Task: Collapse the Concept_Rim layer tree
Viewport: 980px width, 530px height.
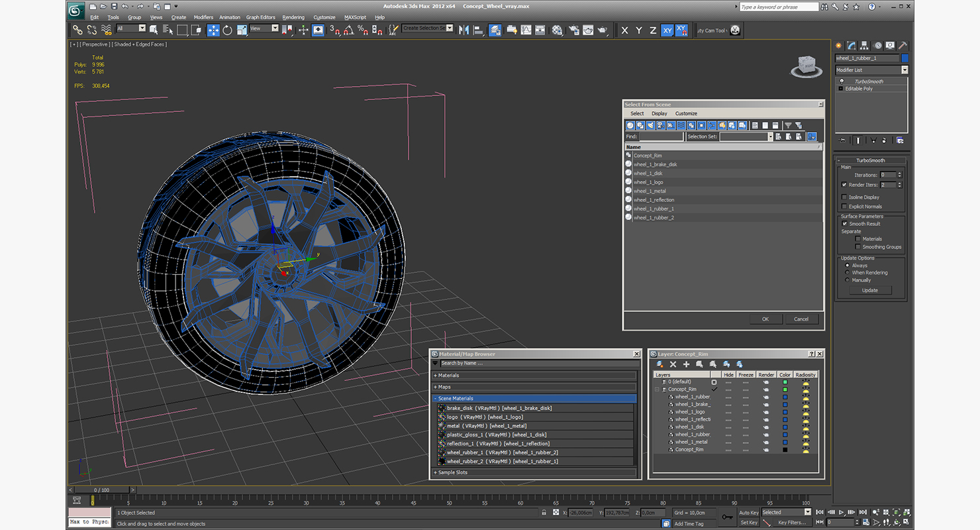Action: pos(657,389)
